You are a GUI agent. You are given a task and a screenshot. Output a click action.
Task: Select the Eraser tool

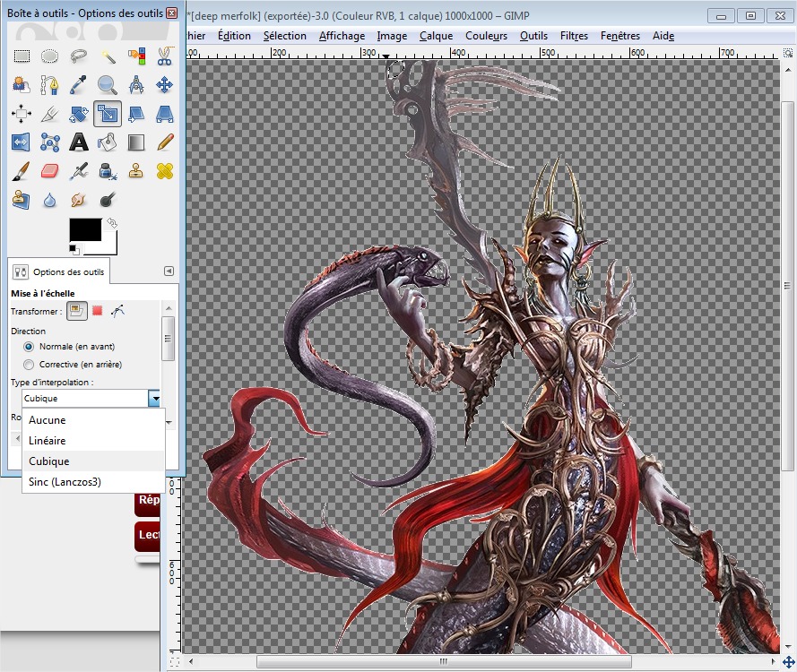(50, 170)
